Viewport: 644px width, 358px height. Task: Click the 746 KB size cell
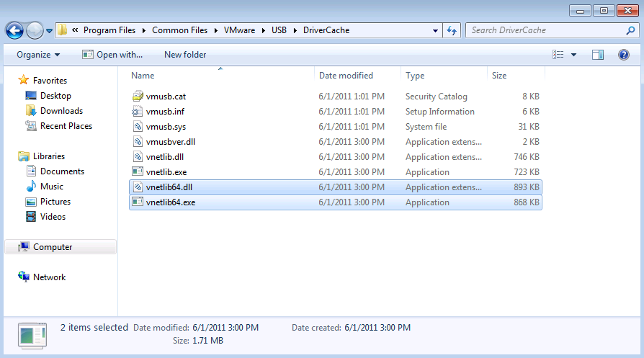click(x=526, y=157)
